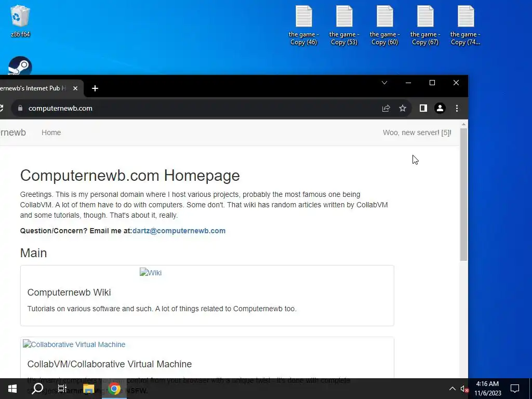The height and width of the screenshot is (399, 532).
Task: Click CollabVM/Collaborative Virtual Machine heading
Action: (x=109, y=364)
